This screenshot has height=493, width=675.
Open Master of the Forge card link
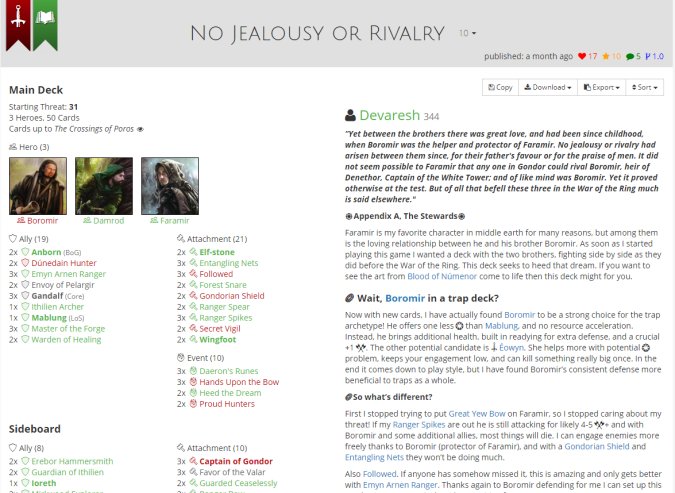(68, 329)
